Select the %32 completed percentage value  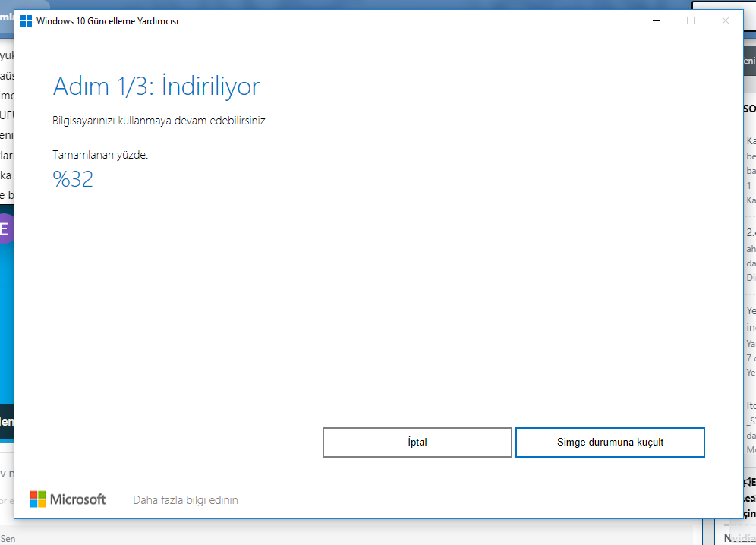[73, 179]
